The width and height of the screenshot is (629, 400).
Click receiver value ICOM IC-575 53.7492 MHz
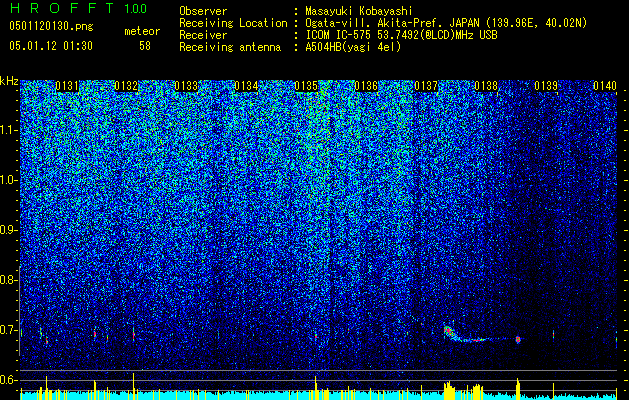point(401,35)
